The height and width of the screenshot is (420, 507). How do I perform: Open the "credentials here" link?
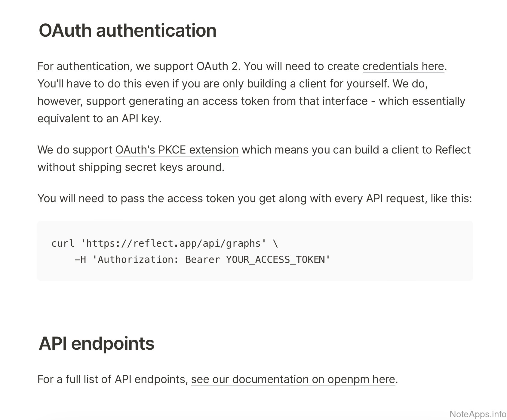(403, 66)
